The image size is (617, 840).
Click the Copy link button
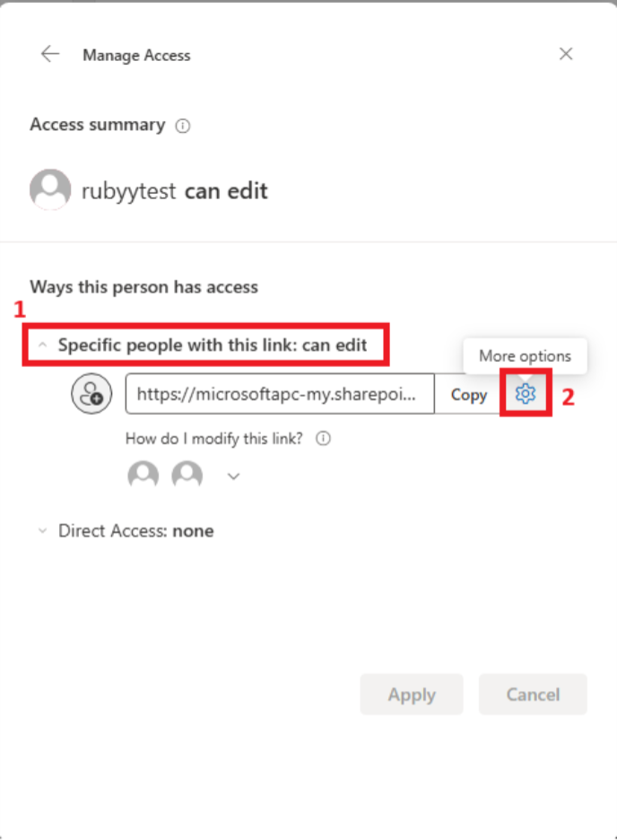point(469,395)
